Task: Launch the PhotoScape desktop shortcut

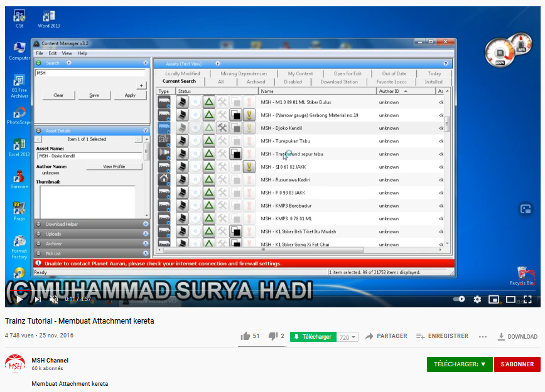Action: coord(19,115)
